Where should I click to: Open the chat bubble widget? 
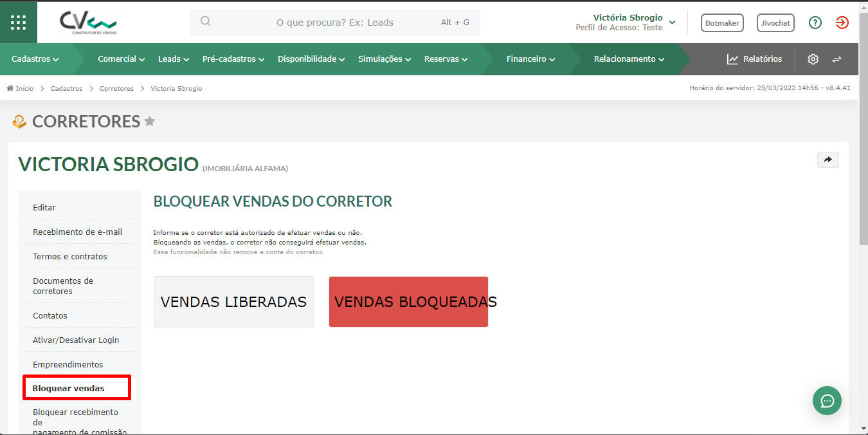[827, 401]
